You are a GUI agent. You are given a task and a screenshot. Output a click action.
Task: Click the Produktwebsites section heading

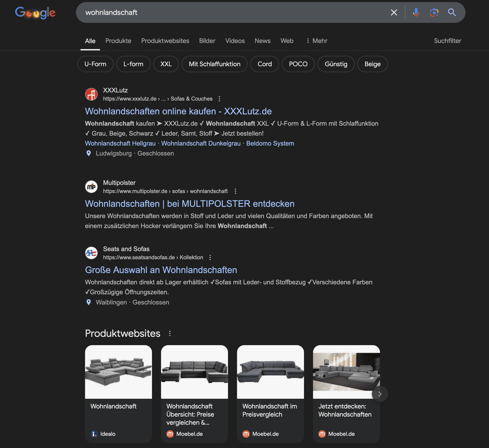tap(123, 333)
